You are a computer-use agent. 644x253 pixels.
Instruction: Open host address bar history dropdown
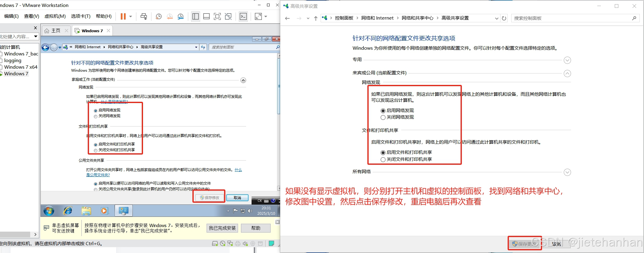[x=496, y=18]
